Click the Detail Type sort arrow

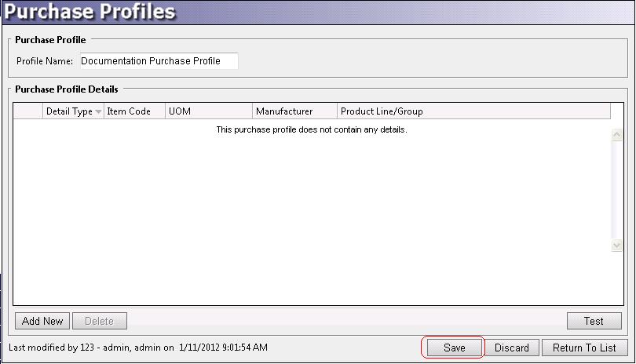[98, 112]
